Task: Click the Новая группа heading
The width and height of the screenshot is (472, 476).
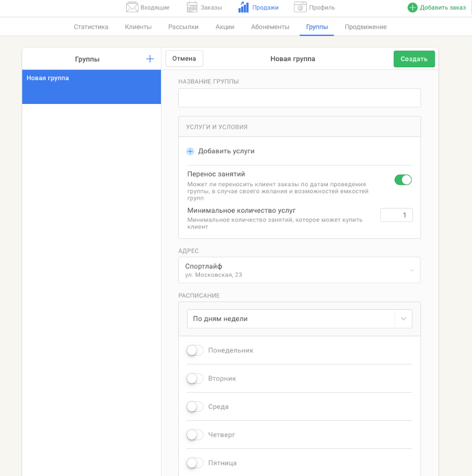Action: [293, 59]
